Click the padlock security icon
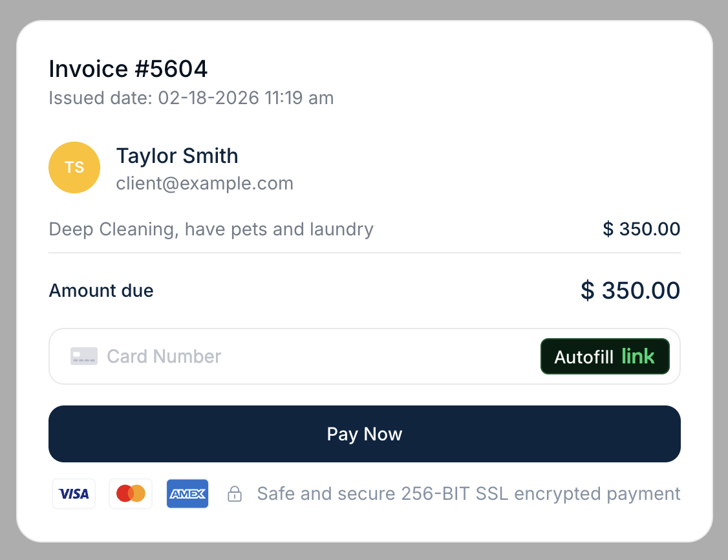Image resolution: width=728 pixels, height=560 pixels. [235, 495]
